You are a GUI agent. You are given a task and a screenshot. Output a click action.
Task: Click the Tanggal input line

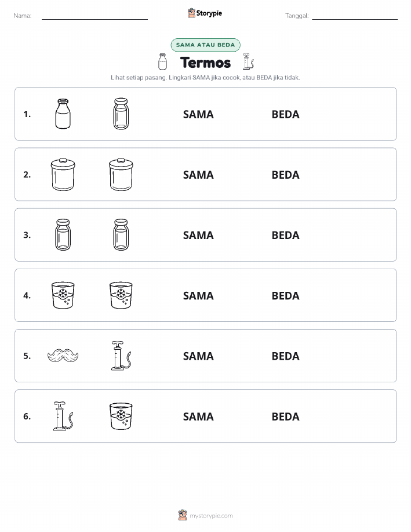pos(355,16)
